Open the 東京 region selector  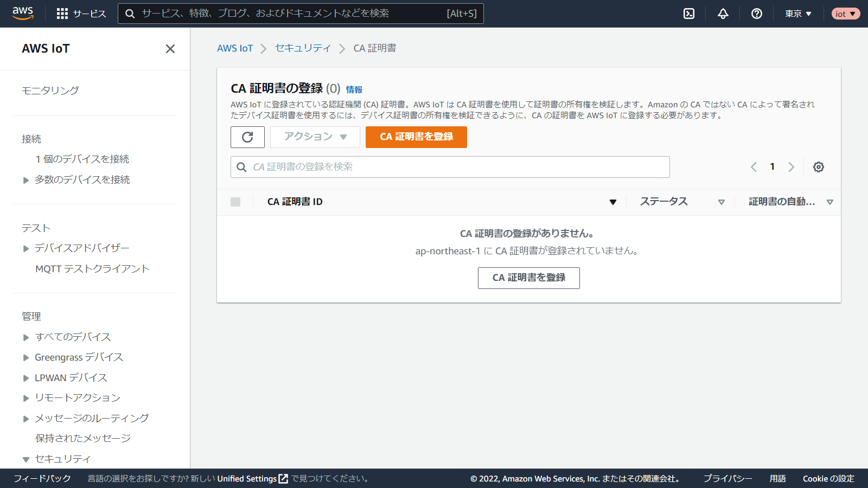798,14
